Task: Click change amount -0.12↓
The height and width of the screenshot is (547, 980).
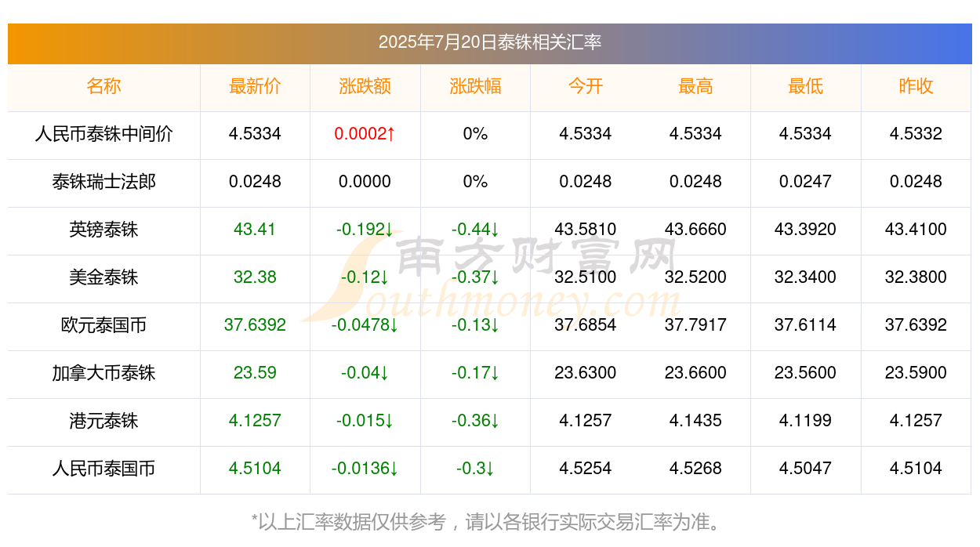Action: point(365,277)
